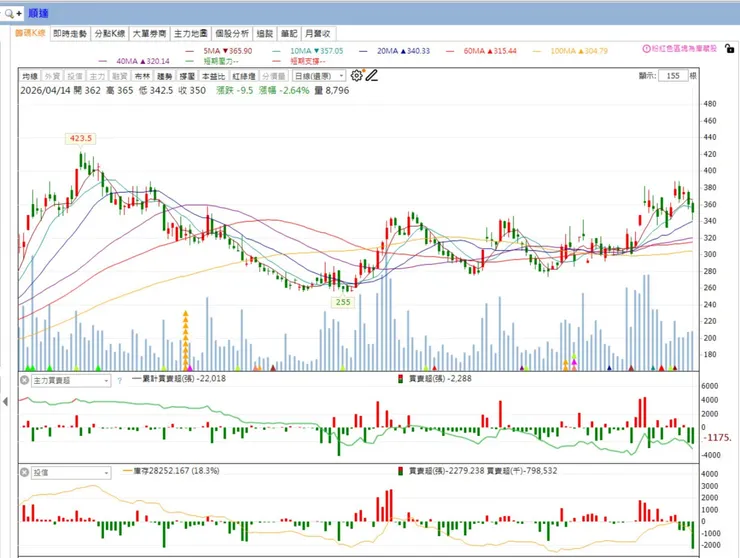Screen dimensions: 740x558
Task: Click the red 短期支撐 legend
Action: pyautogui.click(x=299, y=61)
